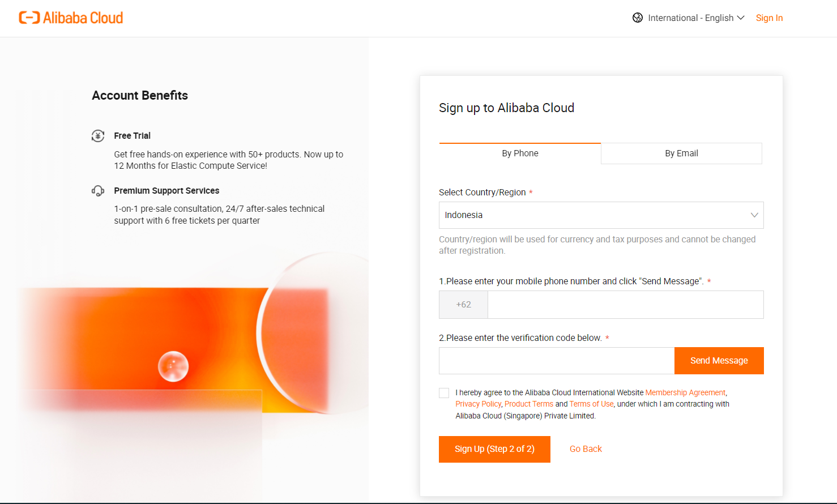Screen dimensions: 837x504
Task: Open the Country/Region dropdown showing Indonesia
Action: point(601,215)
